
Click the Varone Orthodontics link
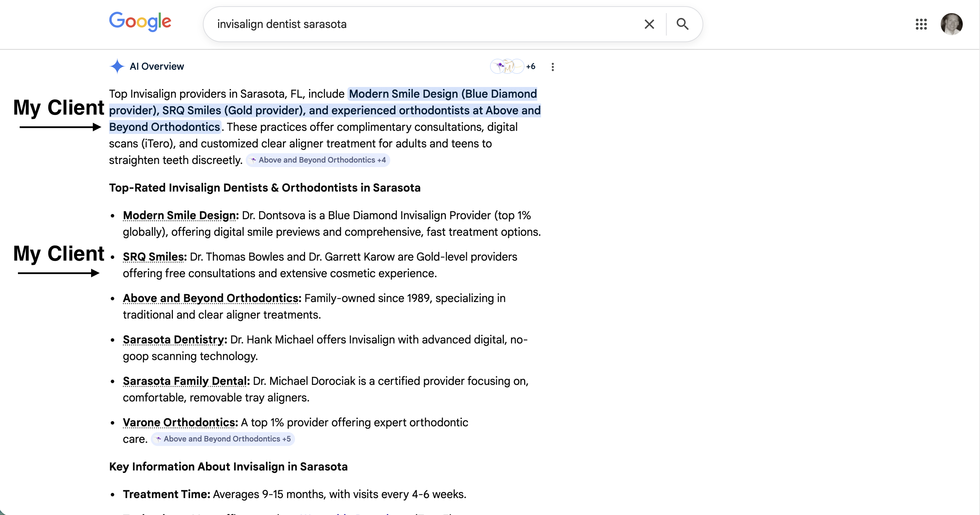pyautogui.click(x=179, y=422)
